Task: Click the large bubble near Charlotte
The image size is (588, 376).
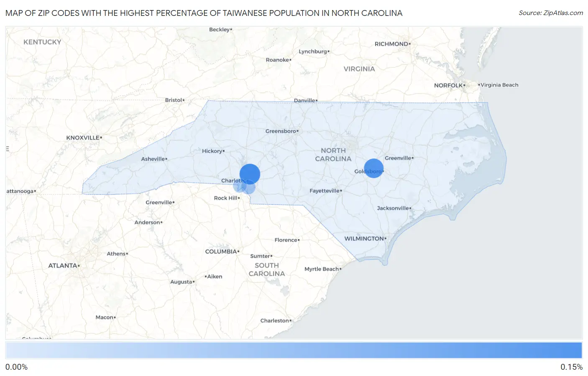Action: tap(250, 174)
